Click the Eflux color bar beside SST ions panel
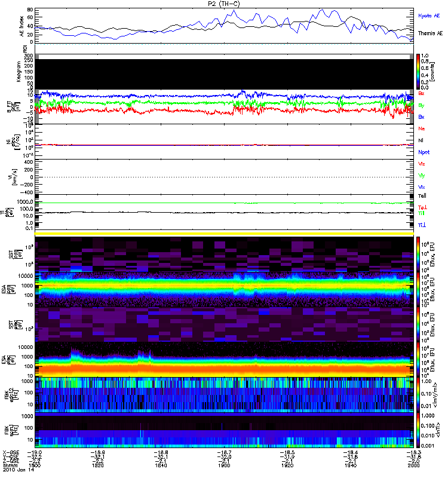The width and height of the screenshot is (448, 478). click(x=418, y=255)
